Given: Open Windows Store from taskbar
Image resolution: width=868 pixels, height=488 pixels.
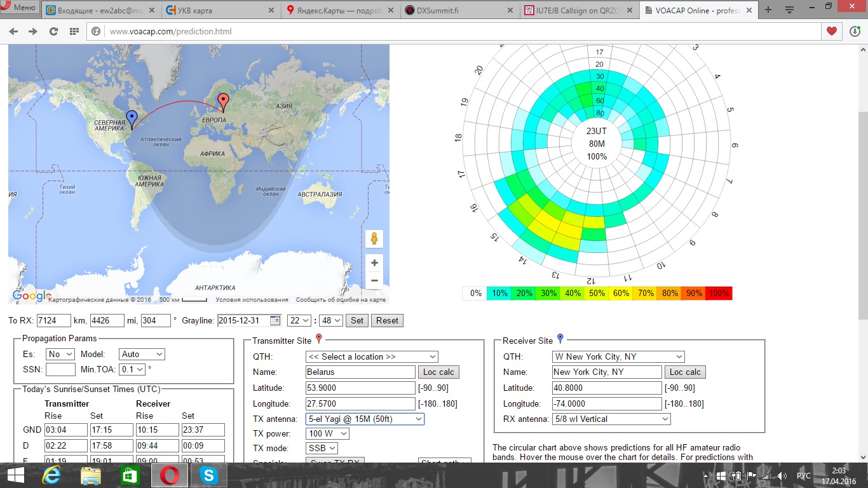Looking at the screenshot, I should [130, 475].
